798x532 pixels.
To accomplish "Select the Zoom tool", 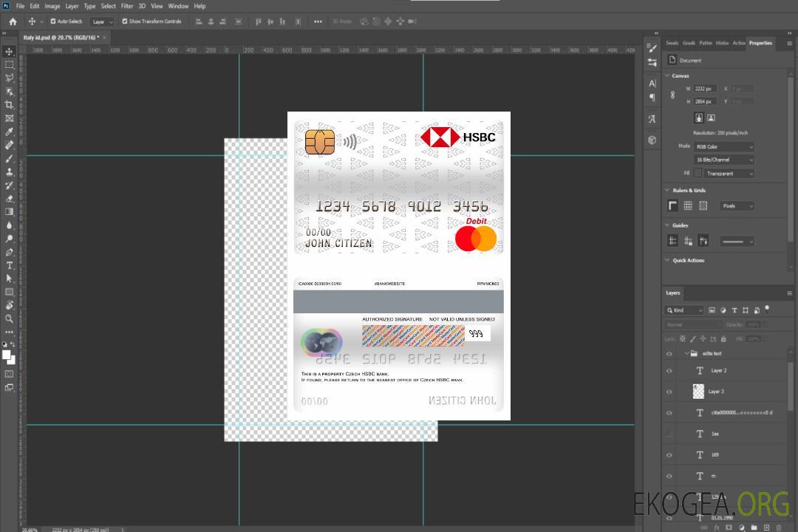I will [x=10, y=318].
